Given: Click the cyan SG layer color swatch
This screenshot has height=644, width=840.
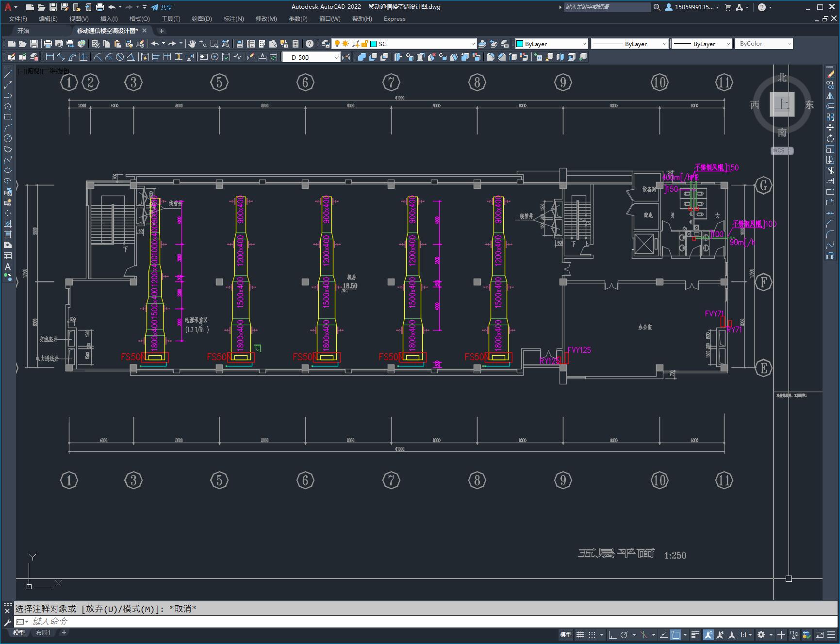Looking at the screenshot, I should click(373, 44).
